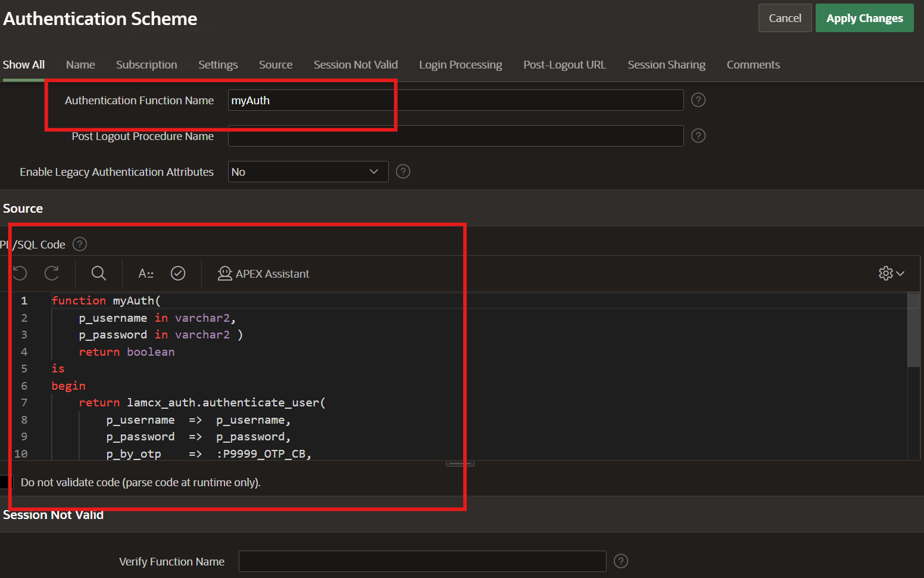Image resolution: width=924 pixels, height=578 pixels.
Task: Click the undo icon in code editor
Action: click(x=20, y=274)
